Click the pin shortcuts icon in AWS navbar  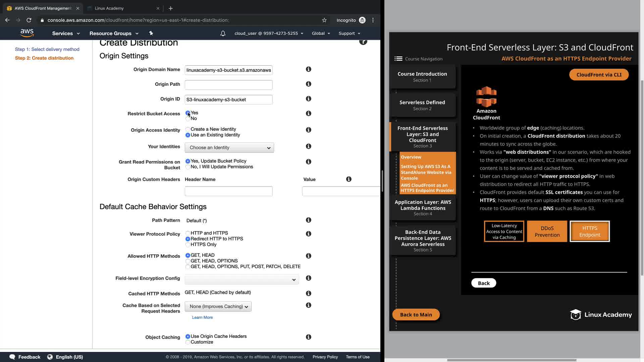(151, 33)
